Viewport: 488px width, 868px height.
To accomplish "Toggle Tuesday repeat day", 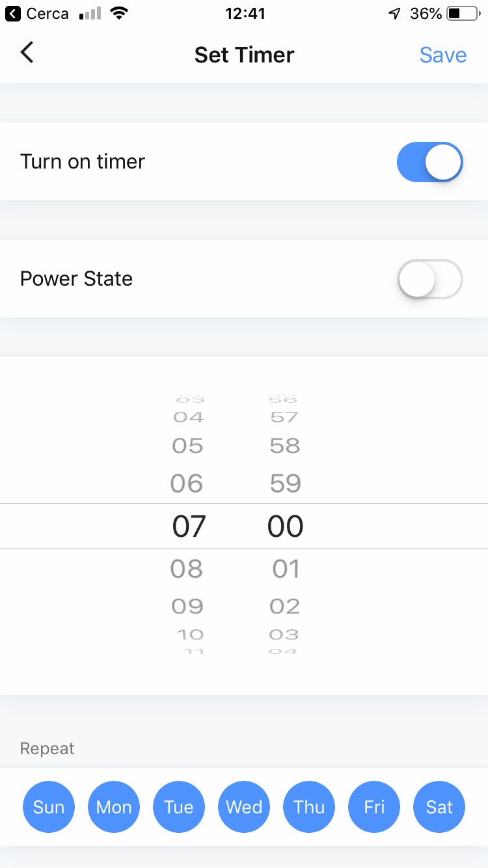I will [x=179, y=807].
